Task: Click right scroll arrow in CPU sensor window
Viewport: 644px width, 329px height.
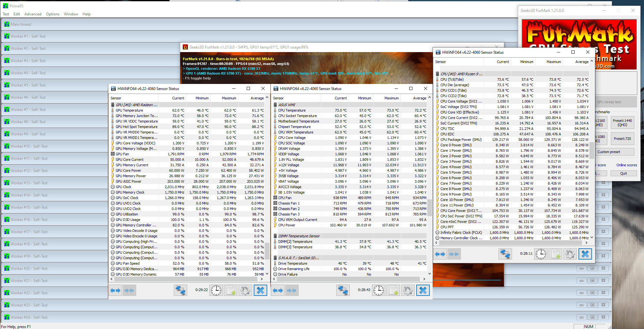Action: 587,243
